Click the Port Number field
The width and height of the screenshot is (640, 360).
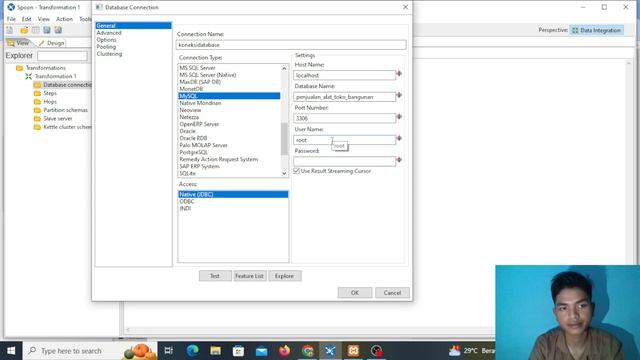click(x=344, y=118)
